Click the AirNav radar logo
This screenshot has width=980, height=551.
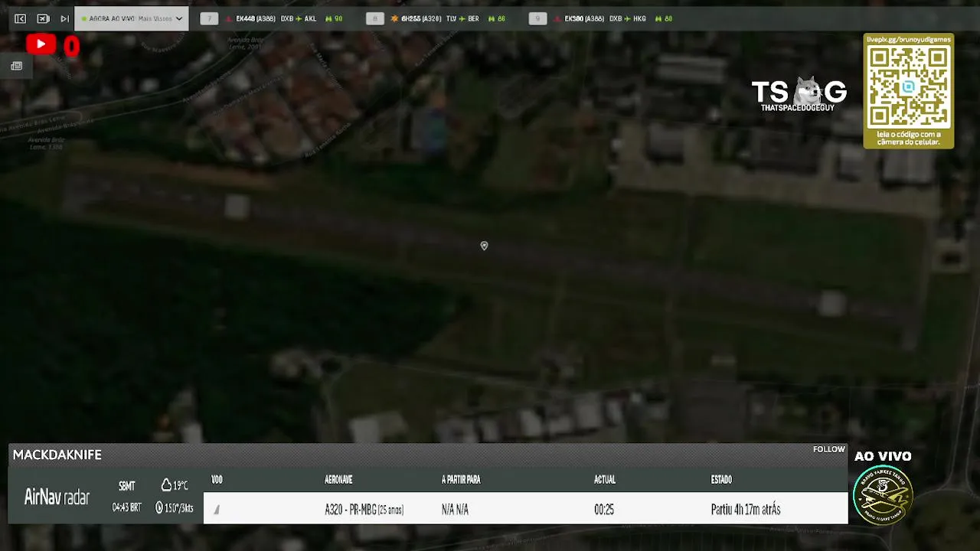pyautogui.click(x=57, y=497)
